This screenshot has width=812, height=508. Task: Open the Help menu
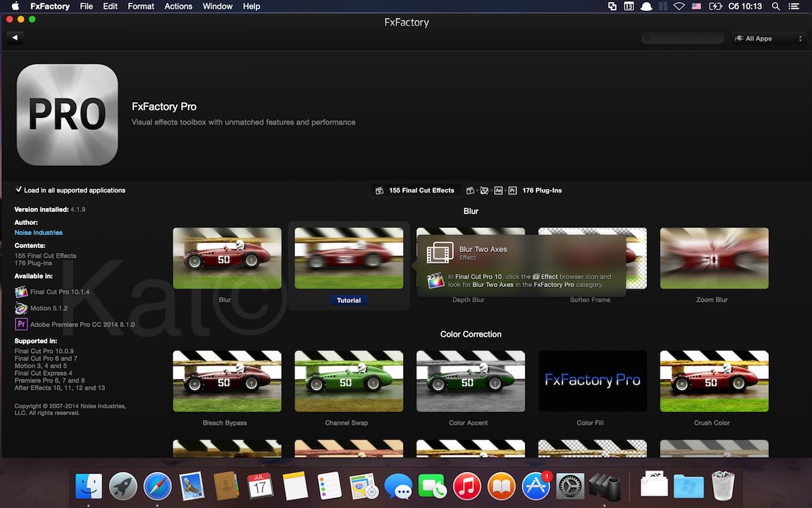[252, 6]
